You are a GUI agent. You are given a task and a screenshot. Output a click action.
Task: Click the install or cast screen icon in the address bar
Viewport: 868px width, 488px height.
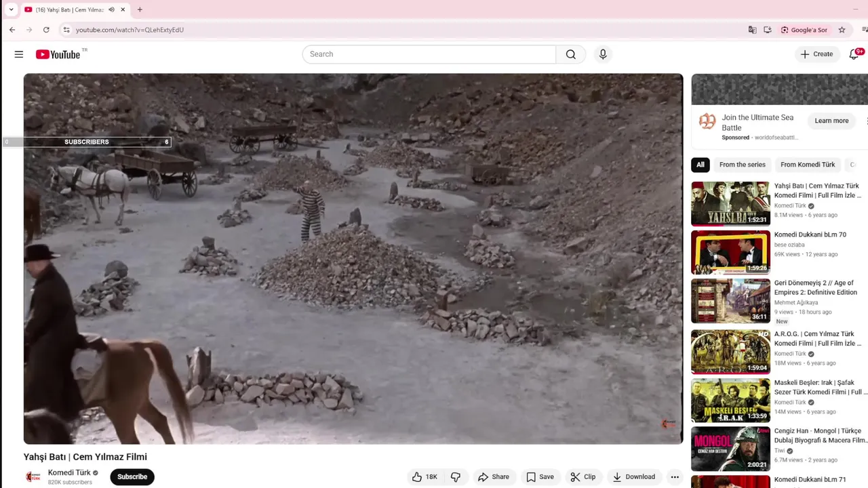[768, 30]
